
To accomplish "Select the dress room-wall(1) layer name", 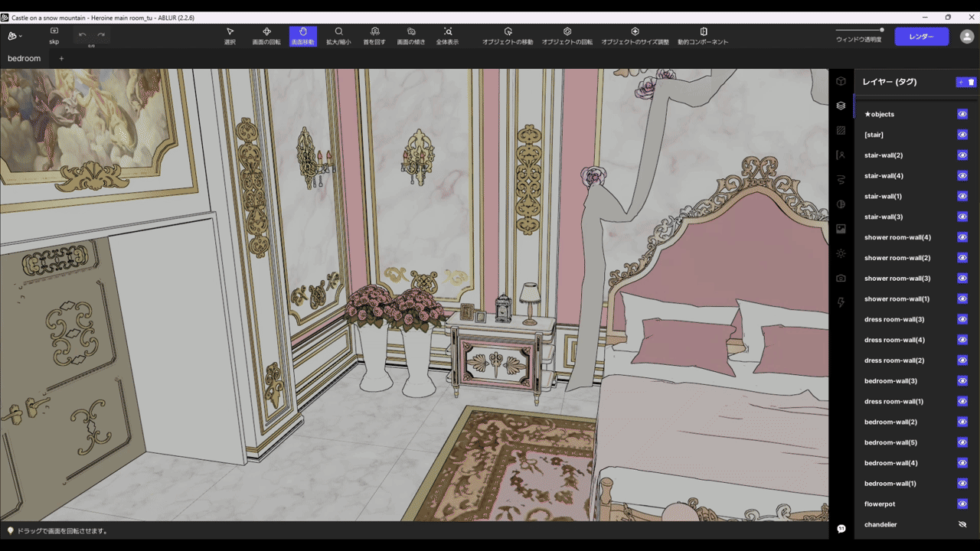I will [x=894, y=402].
